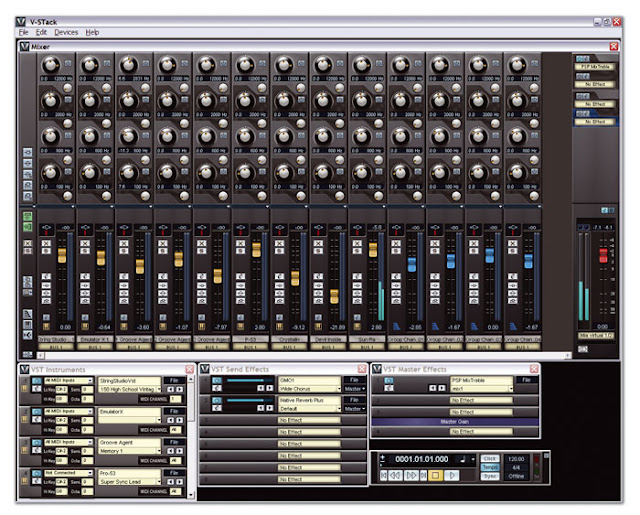This screenshot has width=640, height=515.
Task: Toggle power on Native Reverb Plus send effect
Action: pos(217,400)
